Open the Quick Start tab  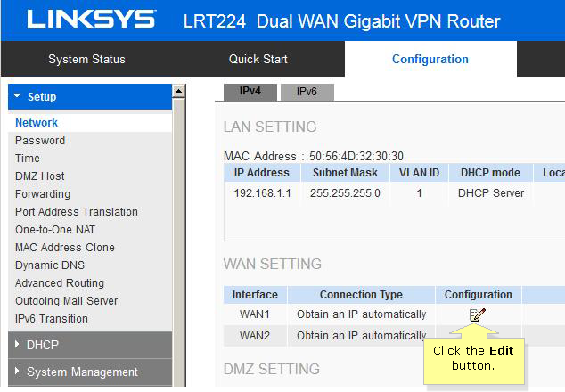pyautogui.click(x=258, y=59)
